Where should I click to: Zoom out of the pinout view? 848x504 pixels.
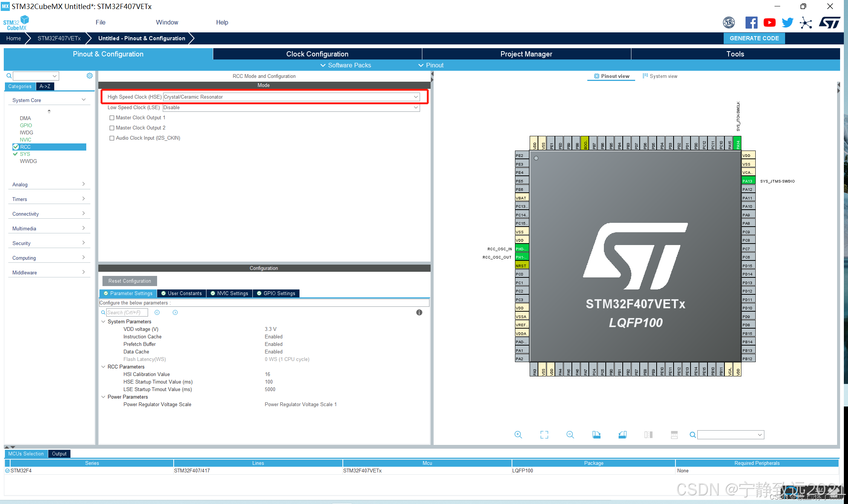[x=570, y=435]
